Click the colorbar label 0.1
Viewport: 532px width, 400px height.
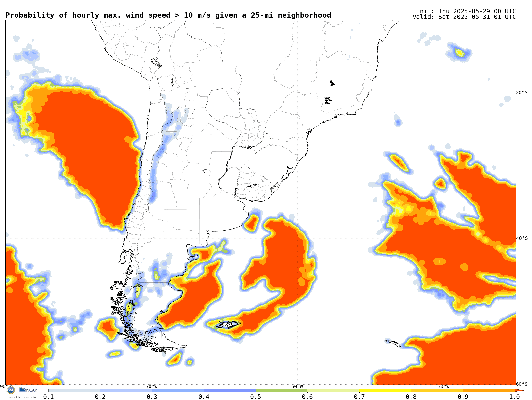(x=49, y=397)
